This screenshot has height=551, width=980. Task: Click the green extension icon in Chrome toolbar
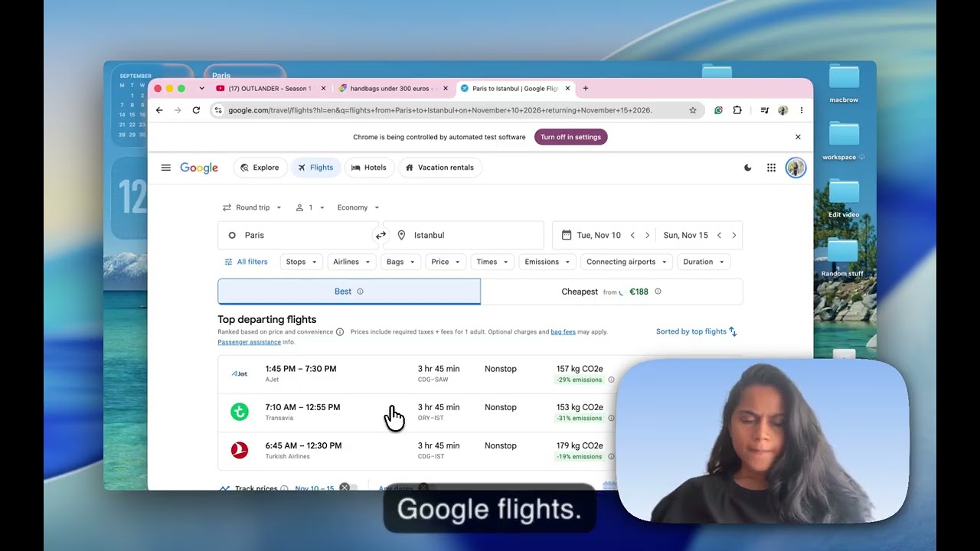coord(718,110)
